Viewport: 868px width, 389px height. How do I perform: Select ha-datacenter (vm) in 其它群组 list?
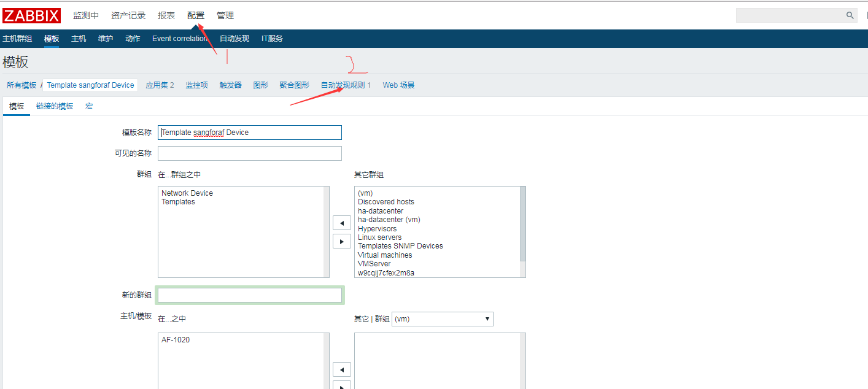(x=389, y=220)
